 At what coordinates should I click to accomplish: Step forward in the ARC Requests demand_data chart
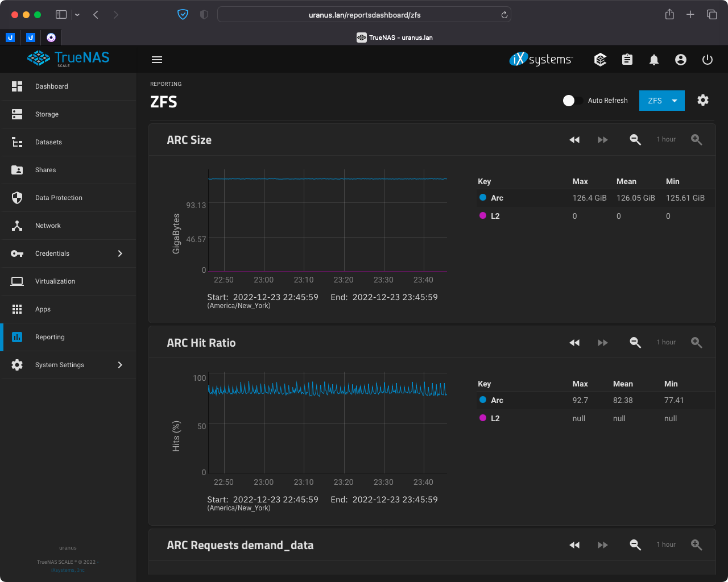coord(603,545)
